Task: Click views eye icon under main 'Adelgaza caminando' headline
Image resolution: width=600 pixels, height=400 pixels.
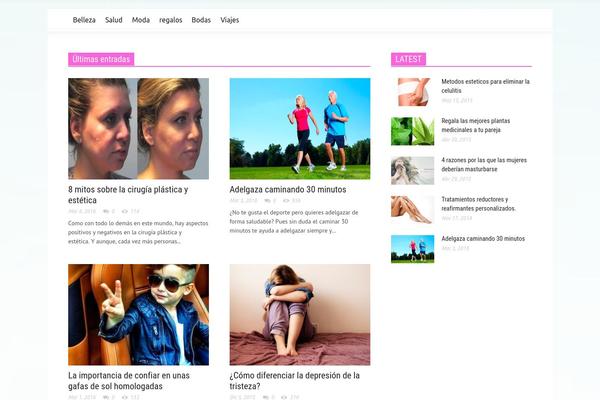Action: point(286,201)
